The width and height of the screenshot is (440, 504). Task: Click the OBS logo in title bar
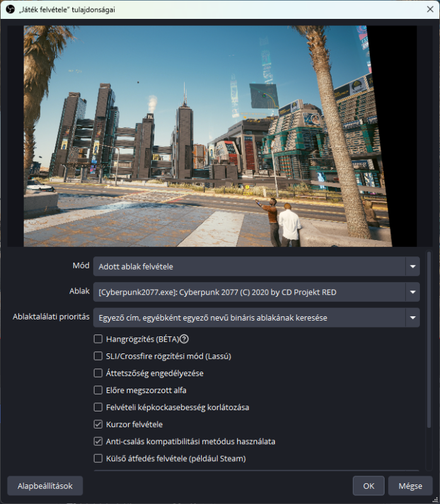[10, 9]
